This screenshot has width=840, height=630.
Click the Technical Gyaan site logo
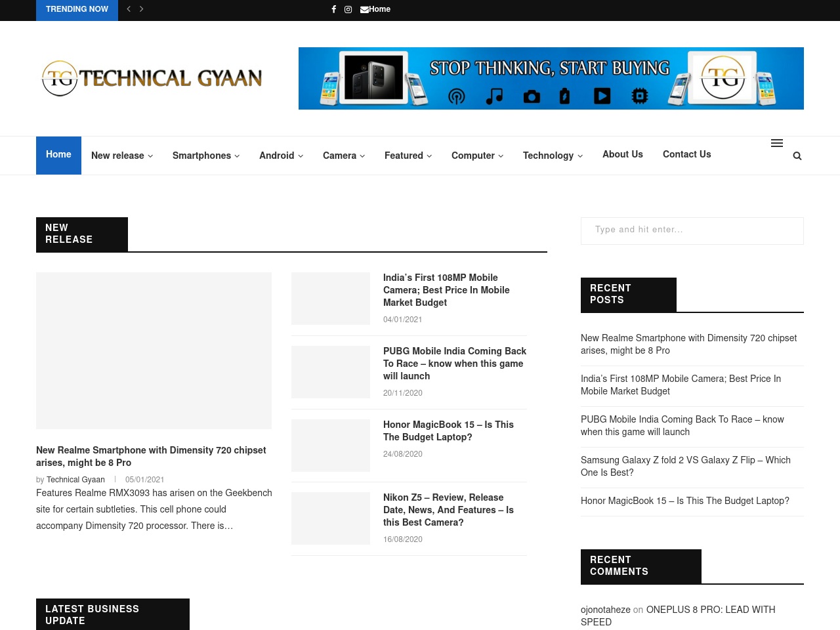152,78
